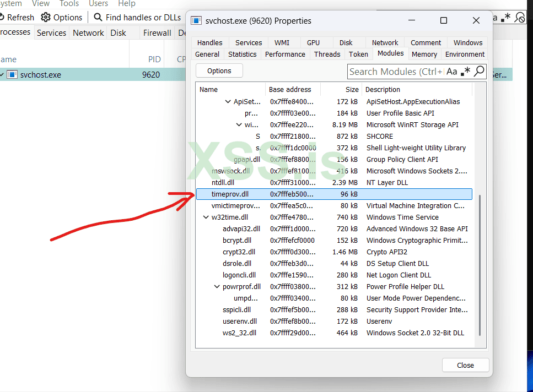Open the Tools menu
The width and height of the screenshot is (533, 392).
coord(69,4)
